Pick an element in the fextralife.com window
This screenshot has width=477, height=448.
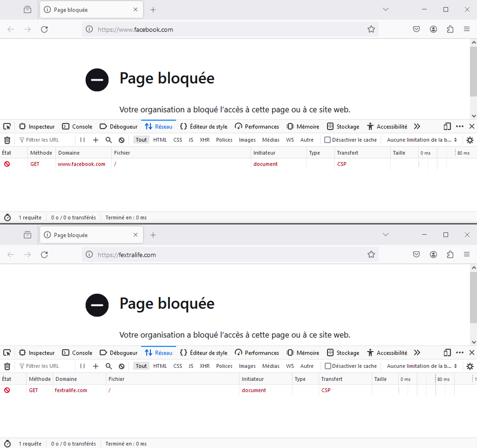pos(7,353)
